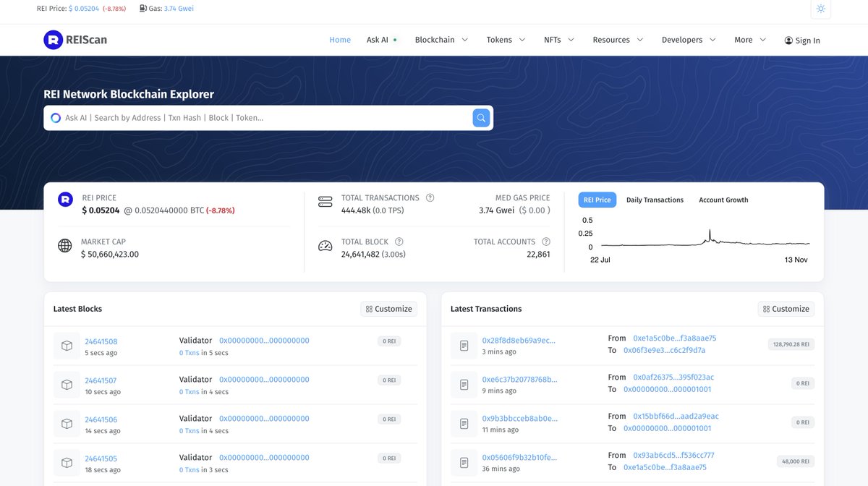Viewport: 868px width, 486px height.
Task: Open sender address 0x0af26375...395f023ac
Action: (673, 378)
